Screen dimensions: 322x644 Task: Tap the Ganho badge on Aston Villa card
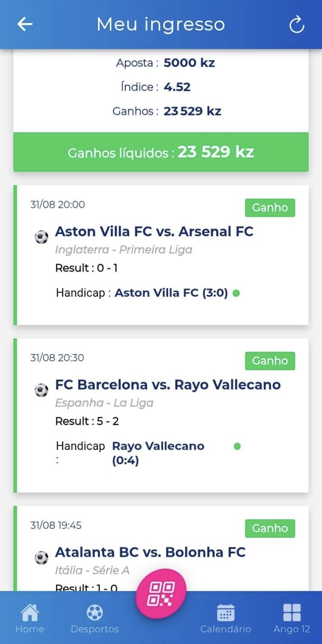[270, 208]
